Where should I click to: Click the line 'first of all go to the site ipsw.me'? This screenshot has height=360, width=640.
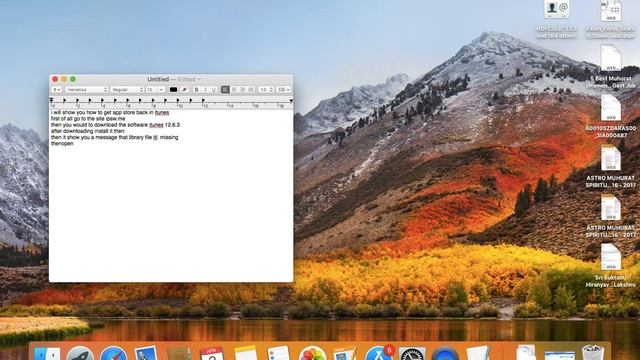(88, 118)
